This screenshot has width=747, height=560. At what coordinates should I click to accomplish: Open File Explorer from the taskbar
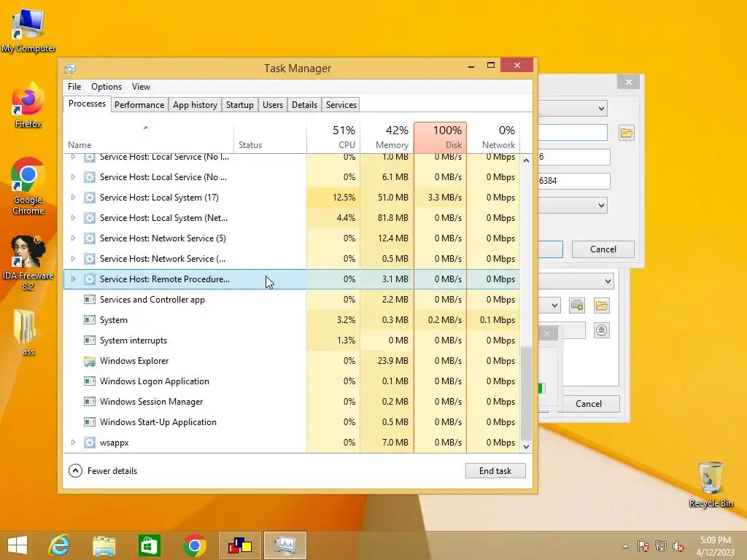point(104,545)
